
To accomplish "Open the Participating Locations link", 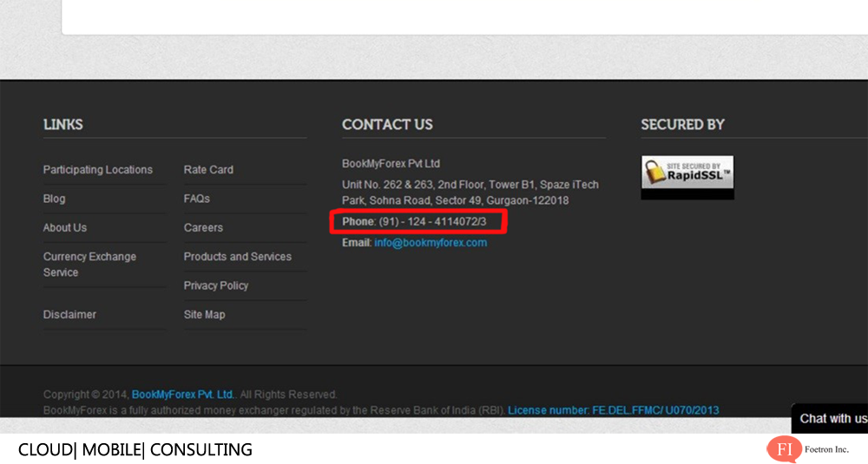I will coord(98,170).
